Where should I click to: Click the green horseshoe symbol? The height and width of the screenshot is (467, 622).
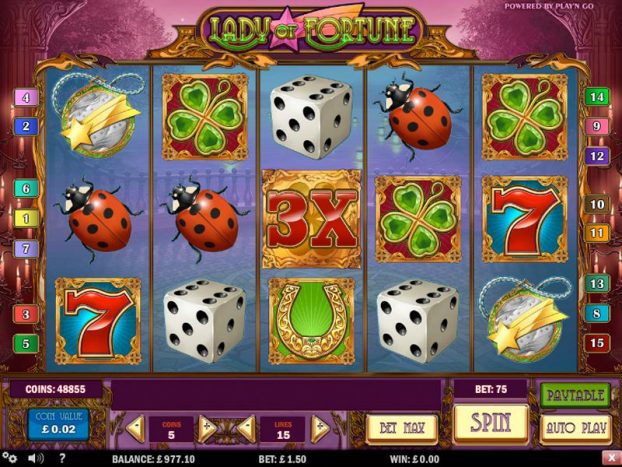(312, 321)
